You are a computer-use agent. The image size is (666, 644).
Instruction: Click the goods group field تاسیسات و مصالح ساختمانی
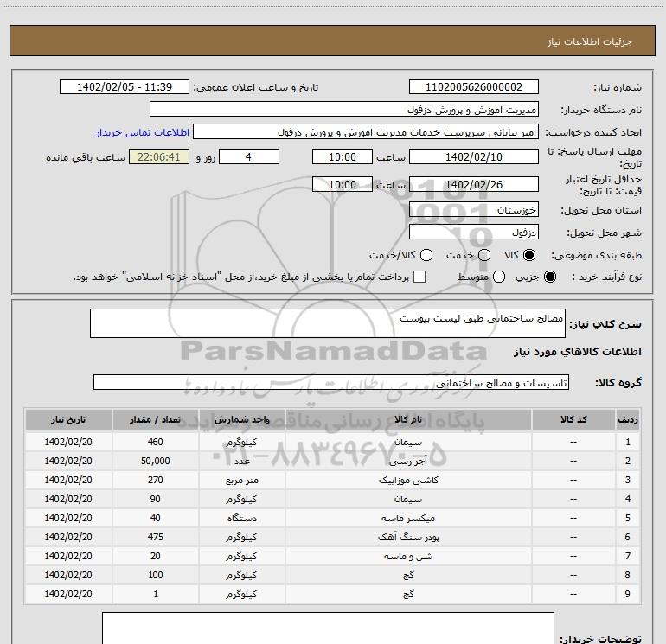(x=331, y=382)
